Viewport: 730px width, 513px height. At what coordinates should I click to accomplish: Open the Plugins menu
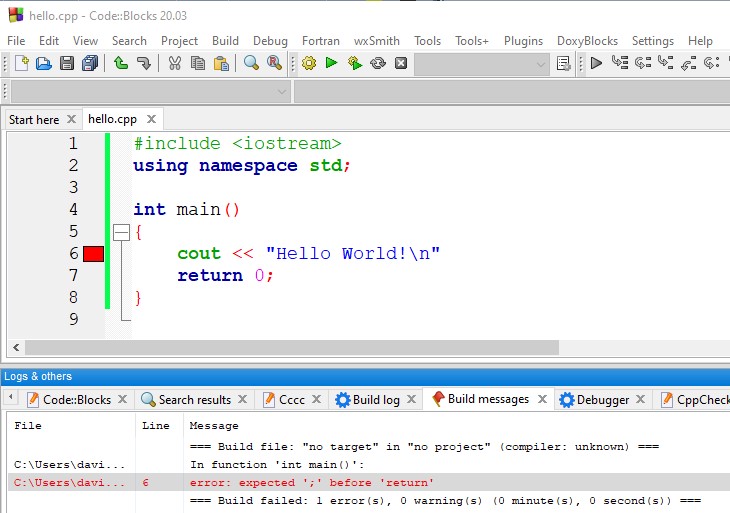(523, 41)
